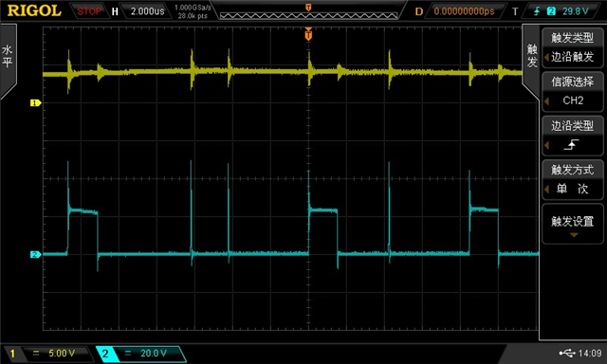Open the 水平 horizontal side tab
This screenshot has width=607, height=364.
(8, 56)
